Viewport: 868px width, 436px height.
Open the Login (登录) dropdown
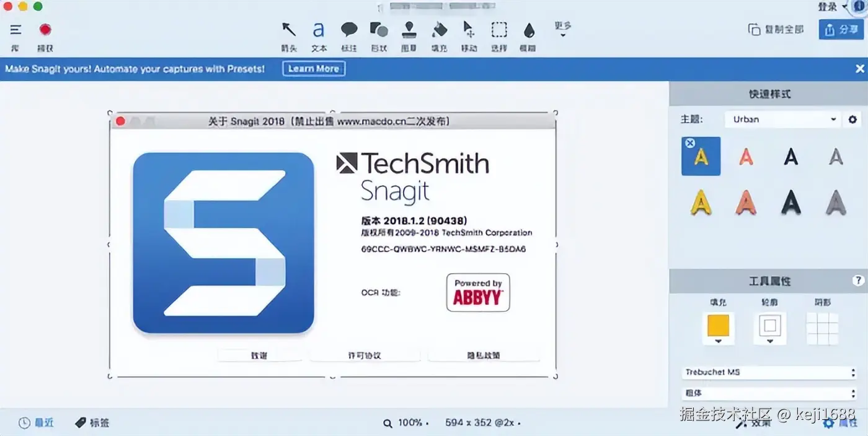(832, 6)
